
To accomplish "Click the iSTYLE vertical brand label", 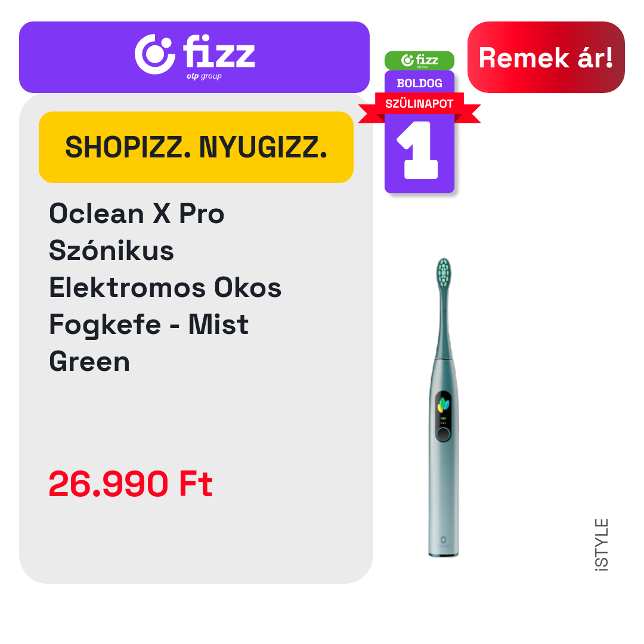I will pyautogui.click(x=602, y=544).
